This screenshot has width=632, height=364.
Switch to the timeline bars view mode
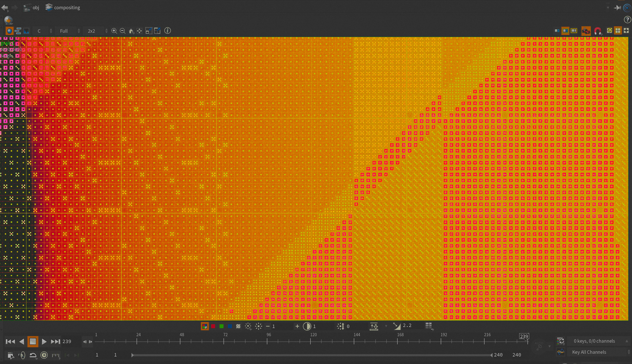(18, 31)
